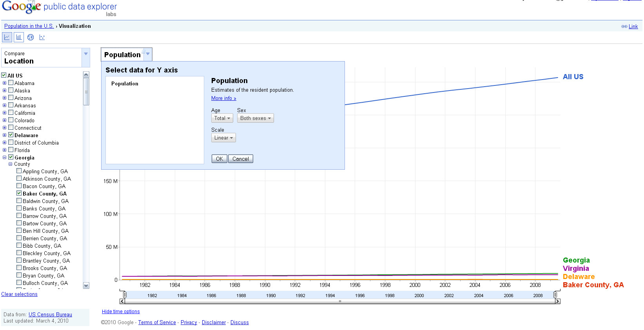Expand the Alabama tree node
Viewport: 644px width, 330px height.
point(5,83)
